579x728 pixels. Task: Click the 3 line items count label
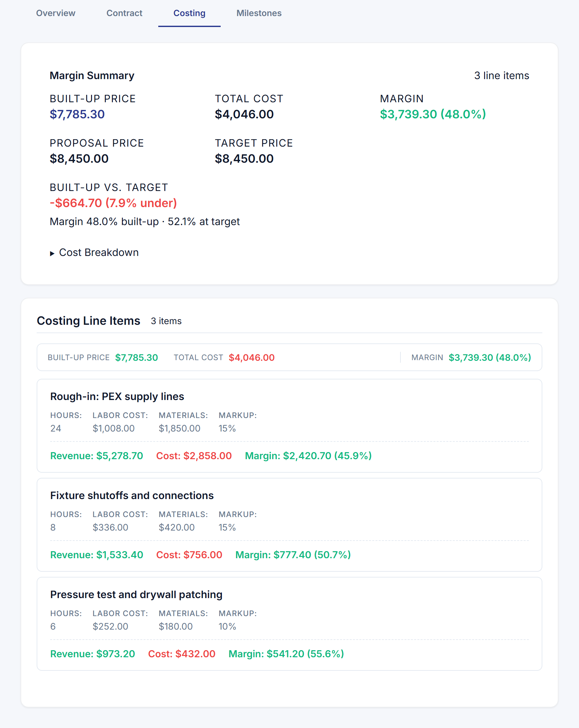click(x=502, y=76)
